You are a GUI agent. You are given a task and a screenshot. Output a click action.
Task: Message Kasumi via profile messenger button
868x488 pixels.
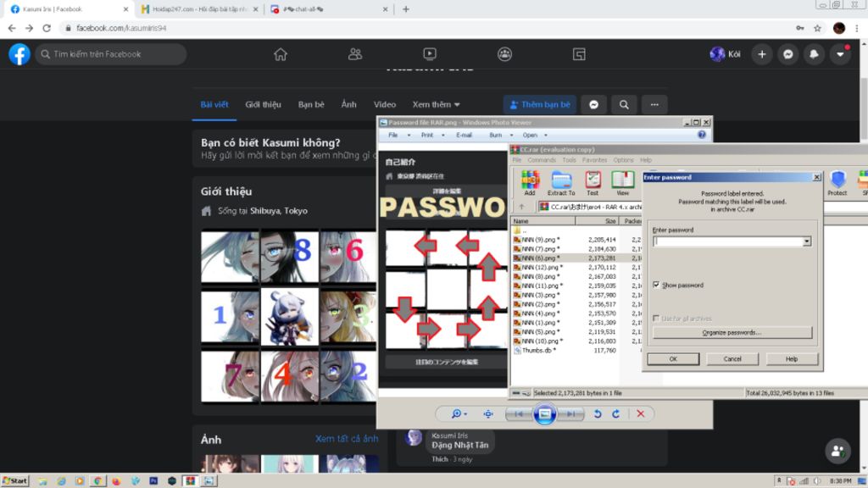tap(594, 104)
